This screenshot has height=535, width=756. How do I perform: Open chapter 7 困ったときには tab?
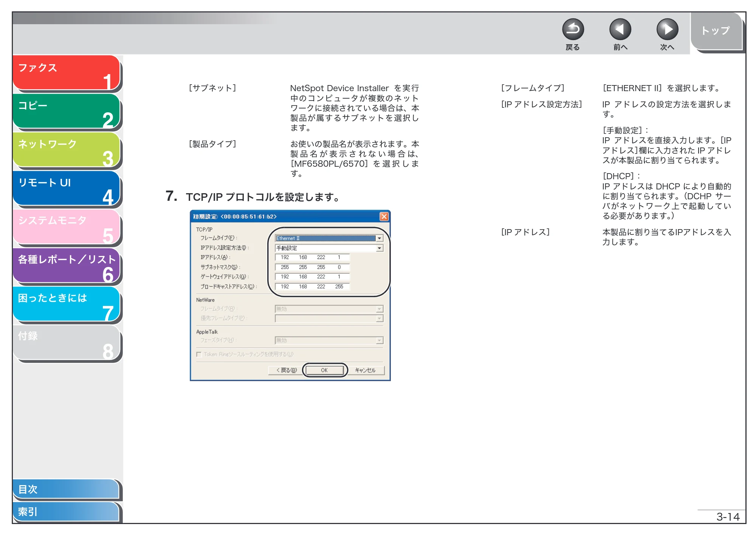[66, 304]
